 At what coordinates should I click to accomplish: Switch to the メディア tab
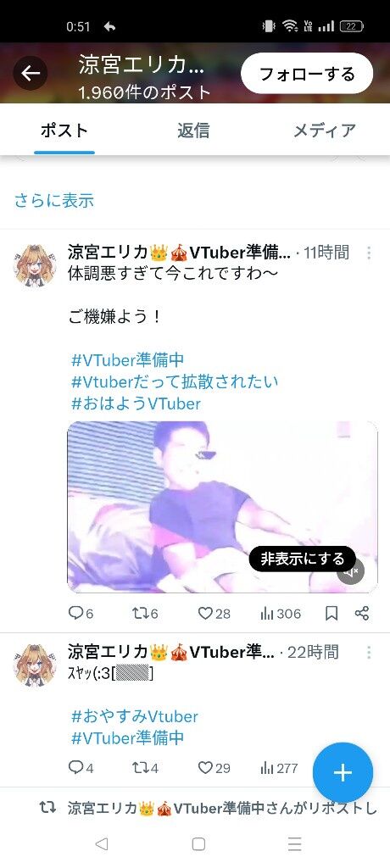click(324, 131)
